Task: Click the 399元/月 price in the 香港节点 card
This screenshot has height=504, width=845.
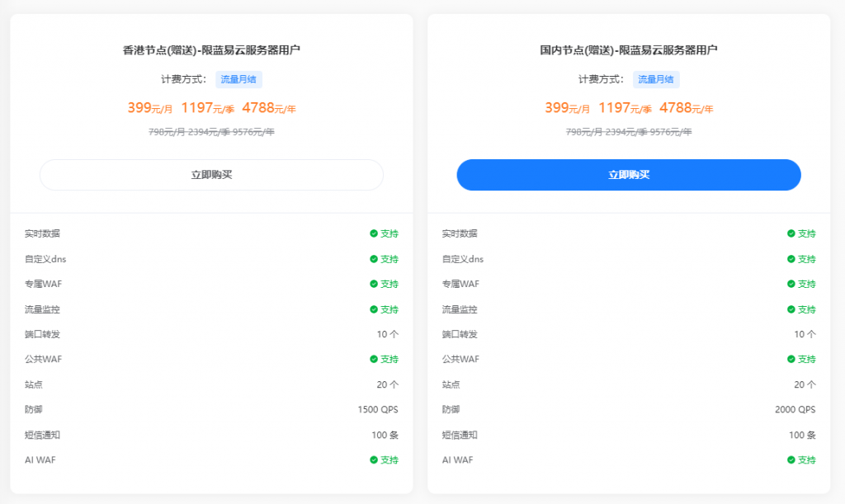Action: pos(150,108)
